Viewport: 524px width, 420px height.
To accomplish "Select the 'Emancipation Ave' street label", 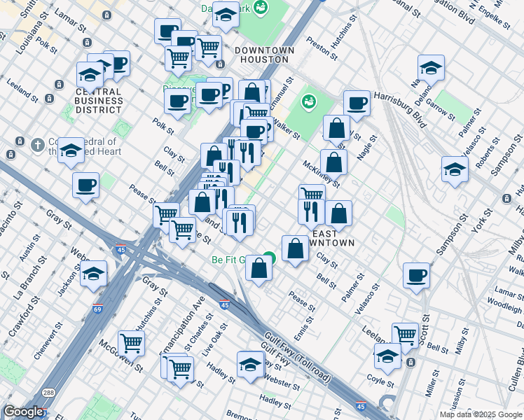I will [x=181, y=326].
